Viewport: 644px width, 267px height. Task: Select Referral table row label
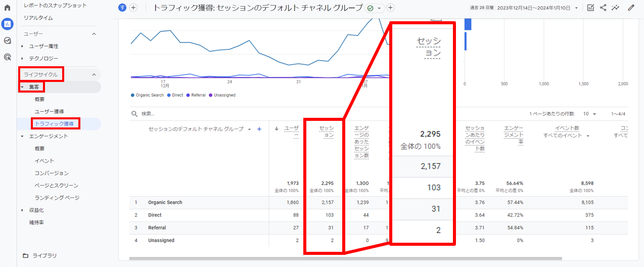click(x=157, y=228)
